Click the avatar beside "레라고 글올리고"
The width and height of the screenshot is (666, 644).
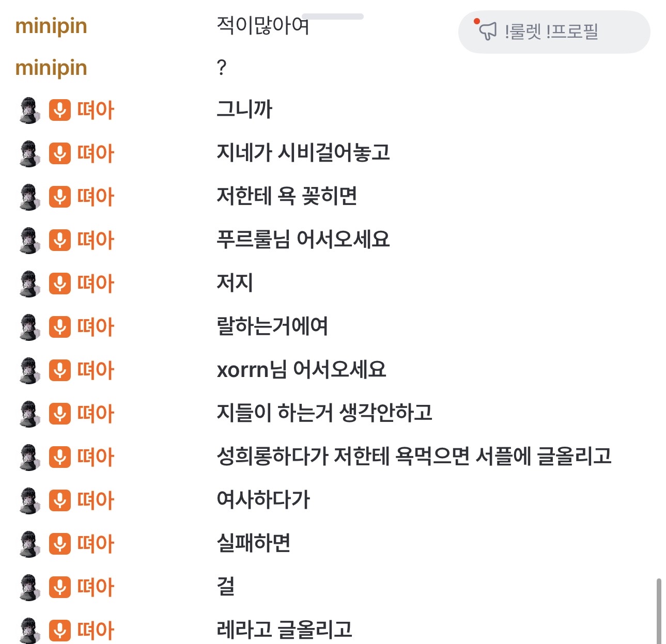[x=29, y=631]
